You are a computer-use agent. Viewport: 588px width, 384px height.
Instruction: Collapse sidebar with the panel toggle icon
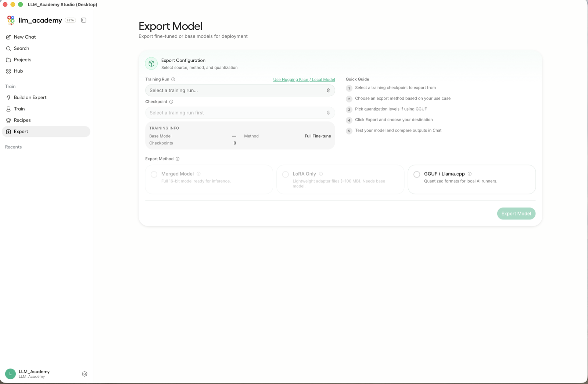[84, 20]
